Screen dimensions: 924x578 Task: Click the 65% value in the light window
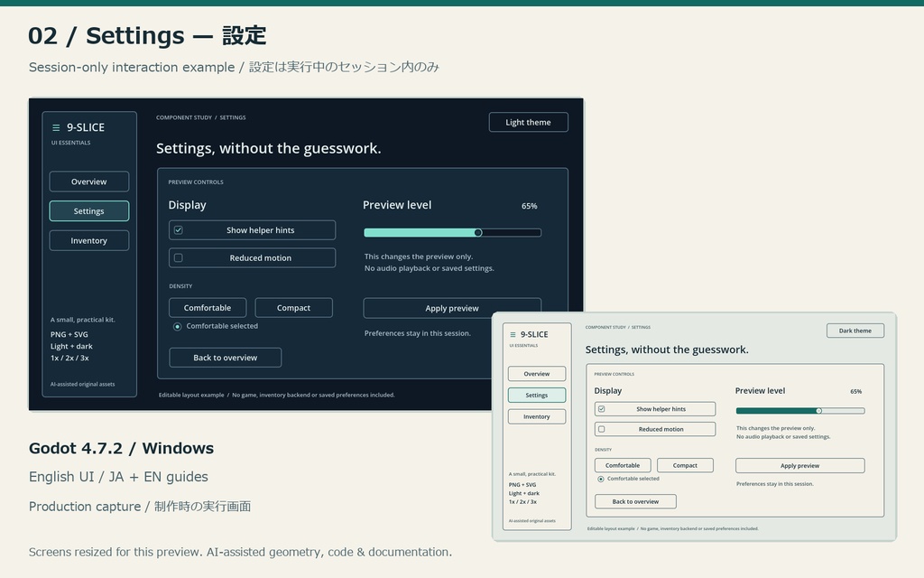click(856, 391)
